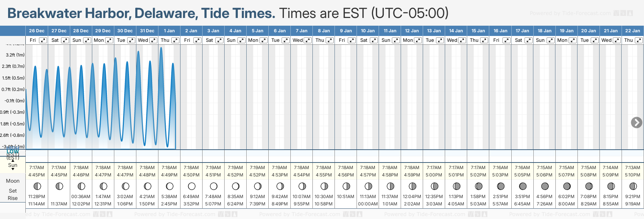Select the 15 Jan date header
Image resolution: width=644 pixels, height=219 pixels.
click(478, 31)
